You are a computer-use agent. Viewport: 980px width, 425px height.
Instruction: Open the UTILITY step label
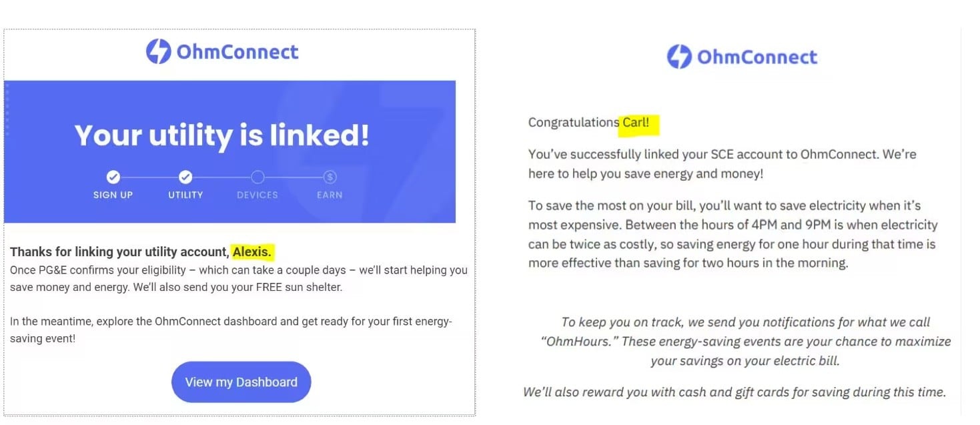click(x=185, y=195)
